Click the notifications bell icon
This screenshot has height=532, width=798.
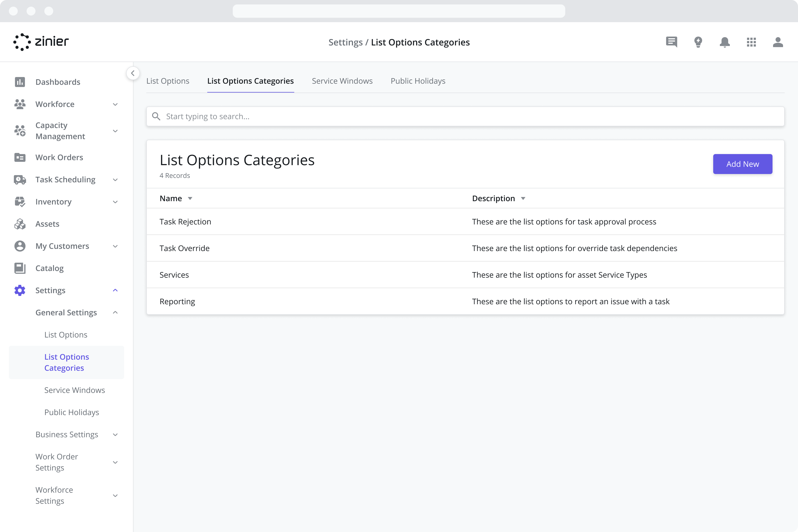click(x=725, y=42)
